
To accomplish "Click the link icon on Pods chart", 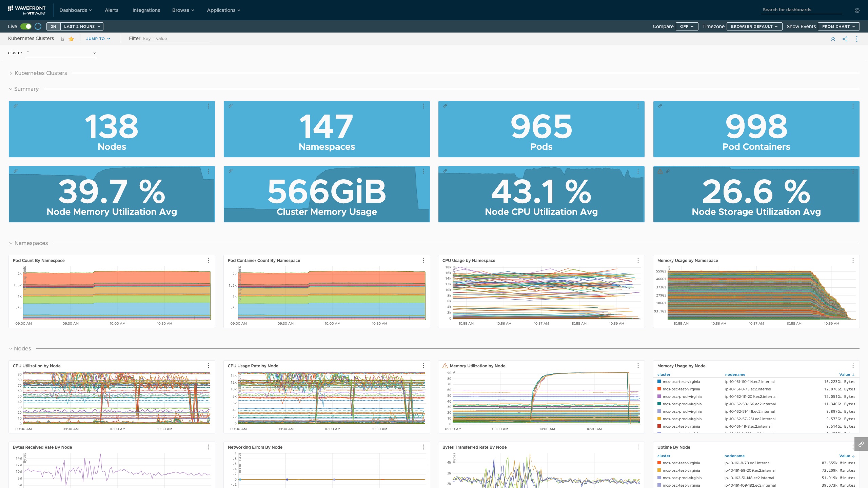I will (445, 106).
